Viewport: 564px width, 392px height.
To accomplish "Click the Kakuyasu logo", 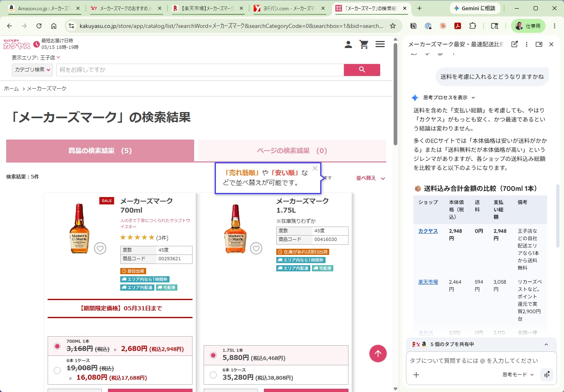I will 17,44.
